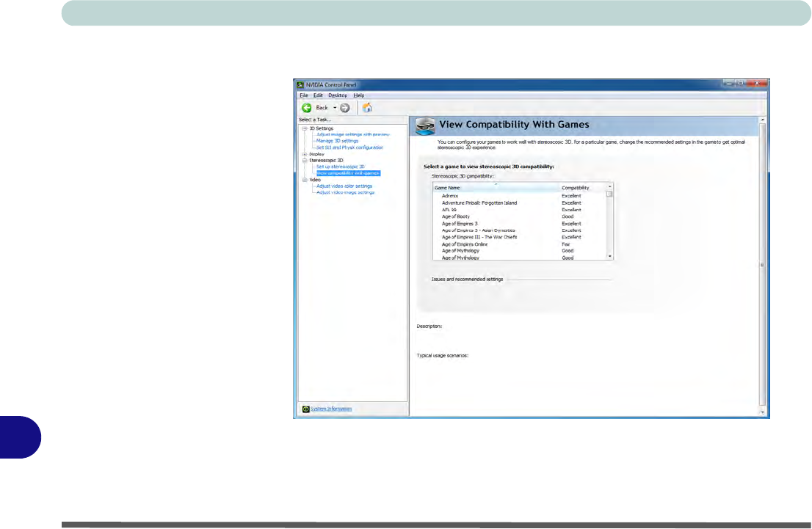Select Adjust video color settings
Screen dimensions: 812x529
(344, 186)
